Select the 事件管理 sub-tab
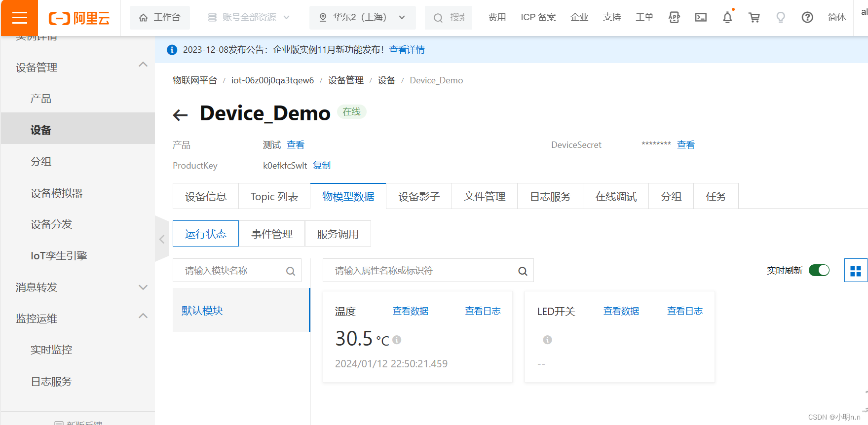Screen dimensions: 868x425 click(272, 234)
